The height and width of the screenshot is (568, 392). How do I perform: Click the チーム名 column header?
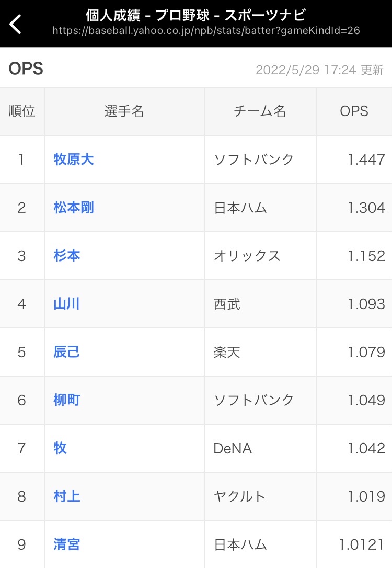(260, 111)
